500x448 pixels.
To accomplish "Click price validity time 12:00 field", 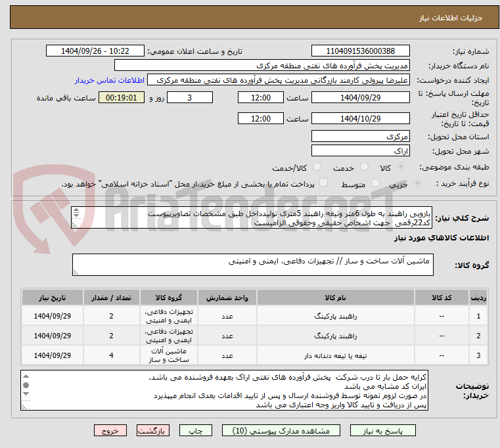I will click(261, 119).
